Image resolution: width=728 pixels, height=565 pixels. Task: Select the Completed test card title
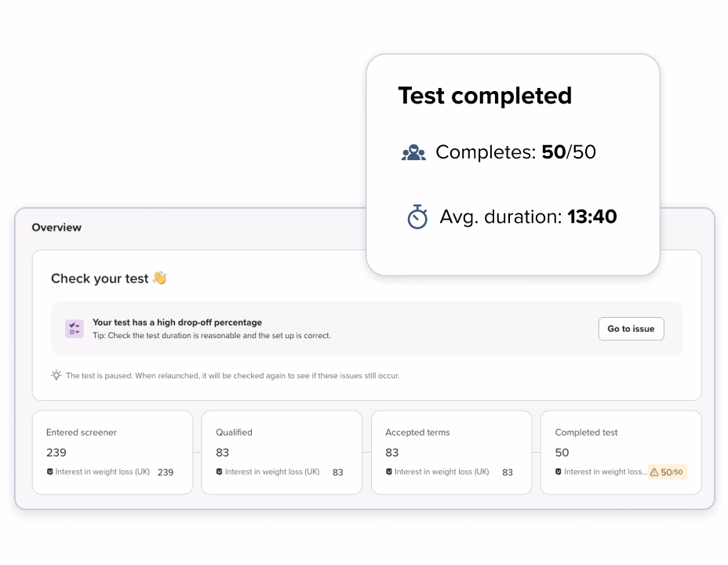click(586, 432)
